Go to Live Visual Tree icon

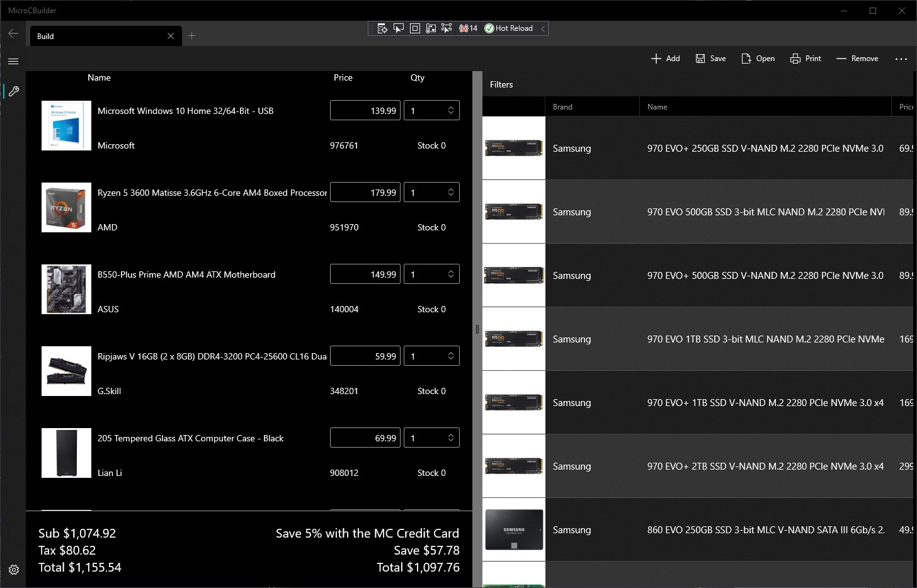tap(382, 28)
